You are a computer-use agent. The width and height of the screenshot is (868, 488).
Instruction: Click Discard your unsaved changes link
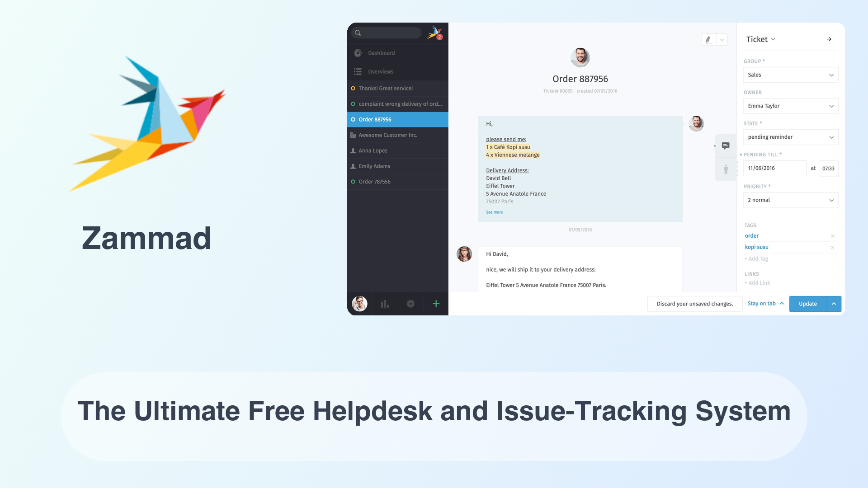[694, 304]
